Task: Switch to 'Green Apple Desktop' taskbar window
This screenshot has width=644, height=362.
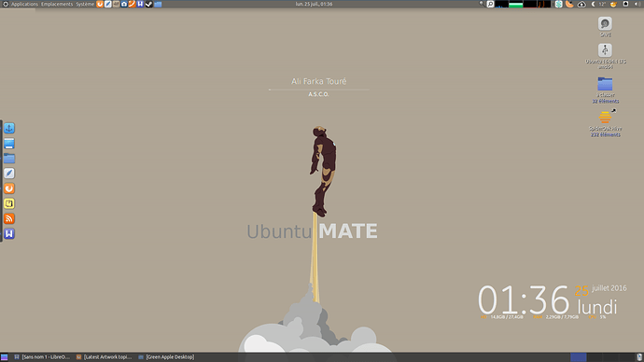Action: [166, 357]
